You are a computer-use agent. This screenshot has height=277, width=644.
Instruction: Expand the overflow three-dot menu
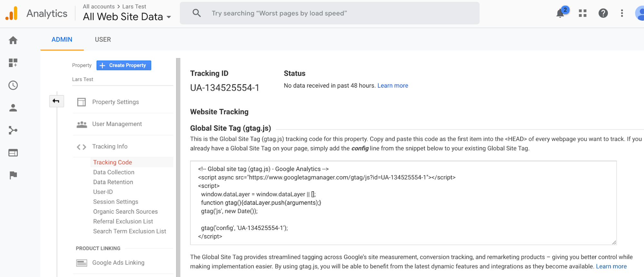622,13
